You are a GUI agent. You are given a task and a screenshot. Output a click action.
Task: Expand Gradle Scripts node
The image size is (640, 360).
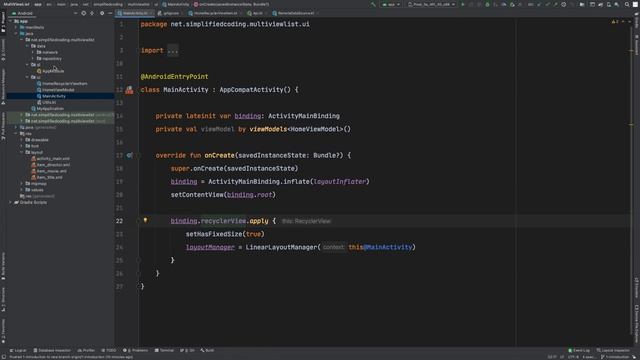point(11,202)
